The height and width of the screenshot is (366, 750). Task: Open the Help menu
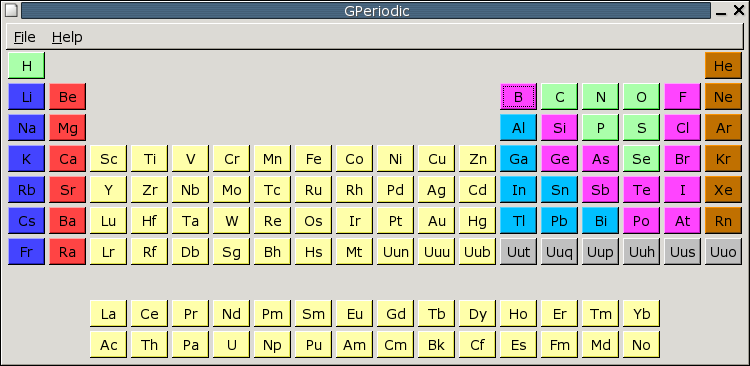(x=67, y=37)
